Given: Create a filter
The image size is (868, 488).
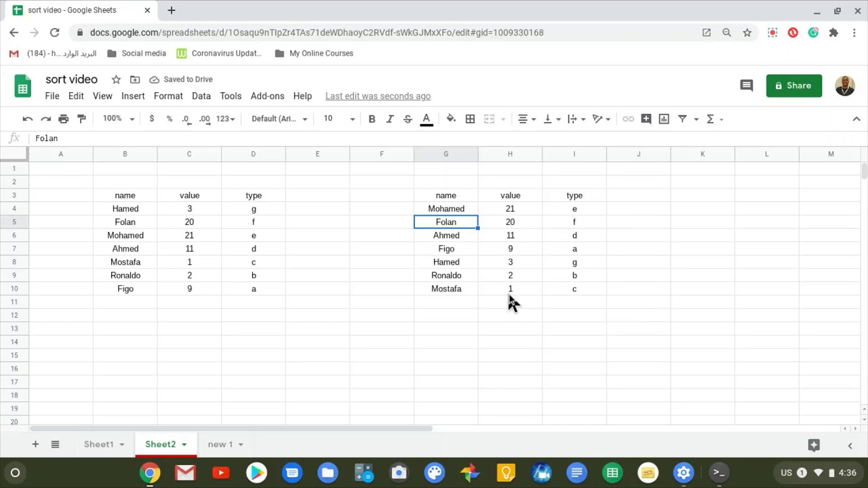Looking at the screenshot, I should (682, 119).
